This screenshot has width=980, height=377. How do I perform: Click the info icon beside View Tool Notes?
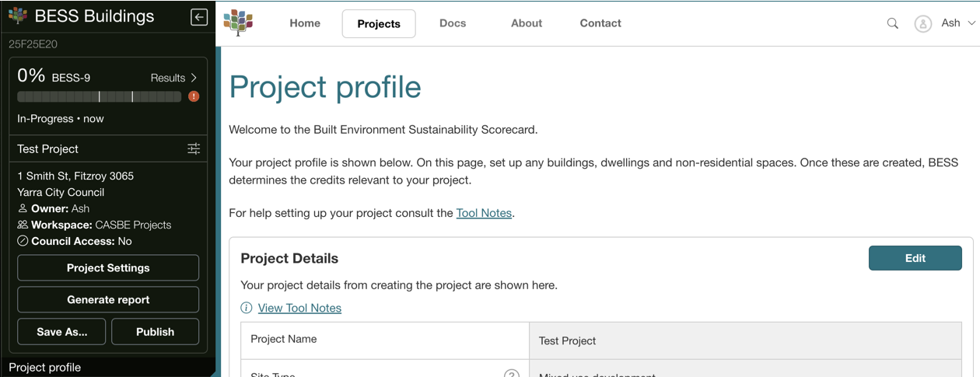[247, 308]
